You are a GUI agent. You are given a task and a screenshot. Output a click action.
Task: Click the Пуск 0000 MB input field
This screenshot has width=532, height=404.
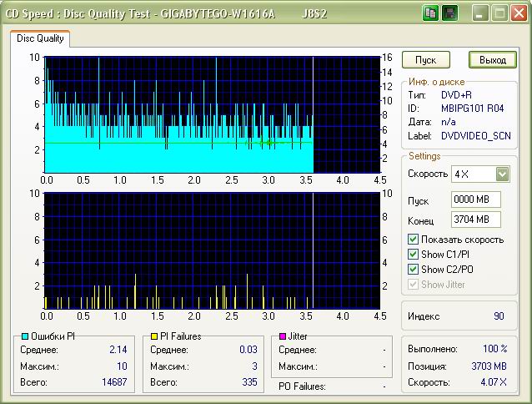coord(475,200)
